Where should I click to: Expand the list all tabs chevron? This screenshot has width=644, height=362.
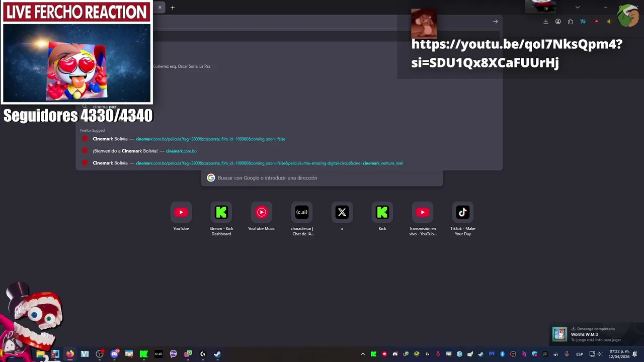(x=578, y=8)
